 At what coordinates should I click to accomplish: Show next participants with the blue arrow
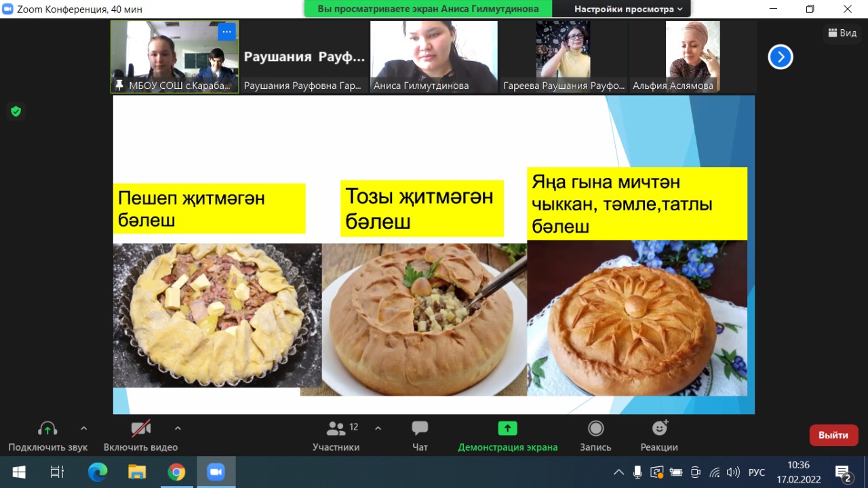click(781, 57)
